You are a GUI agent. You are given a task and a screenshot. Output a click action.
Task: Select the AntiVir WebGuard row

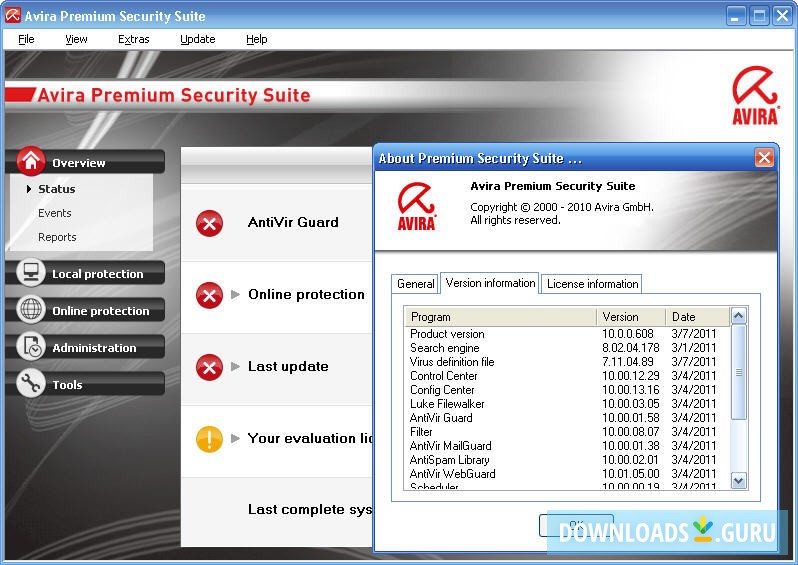click(x=567, y=474)
